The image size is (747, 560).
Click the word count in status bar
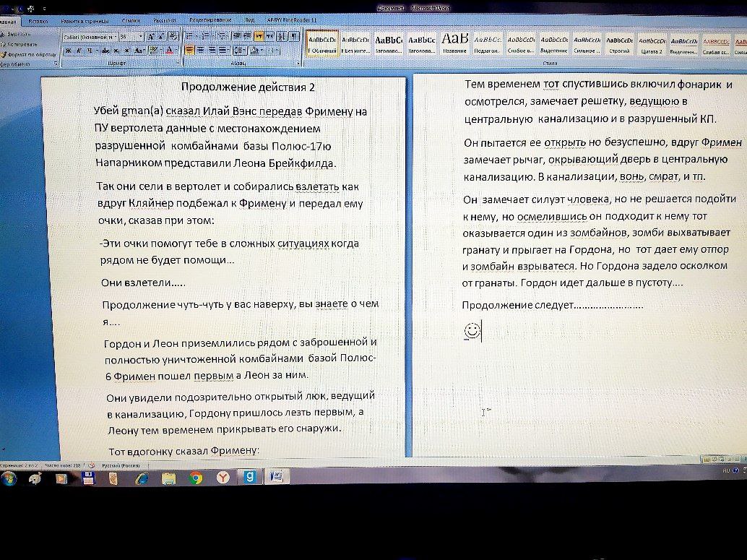point(63,465)
